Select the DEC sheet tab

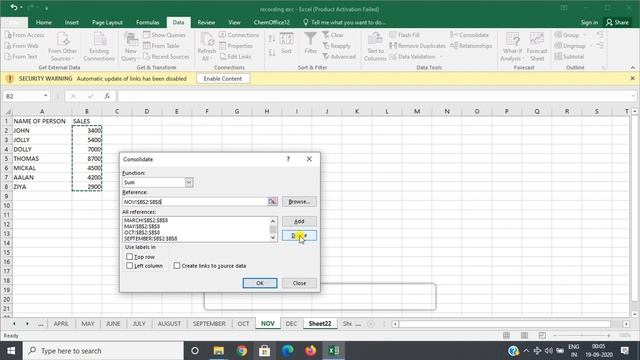tap(291, 323)
